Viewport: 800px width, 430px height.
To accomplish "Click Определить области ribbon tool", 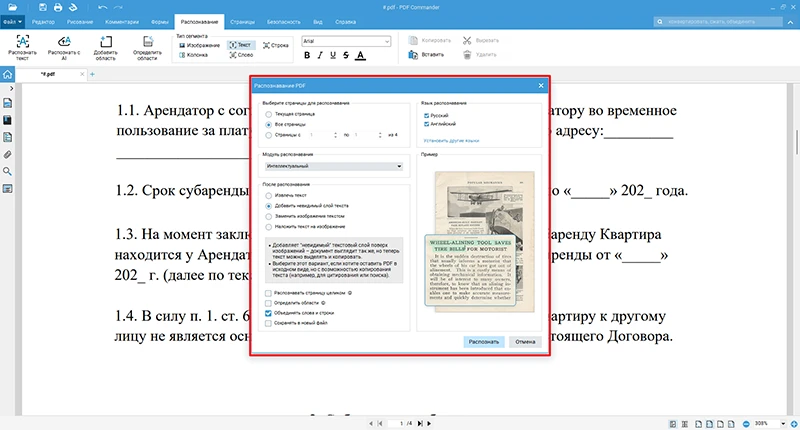I will click(147, 47).
